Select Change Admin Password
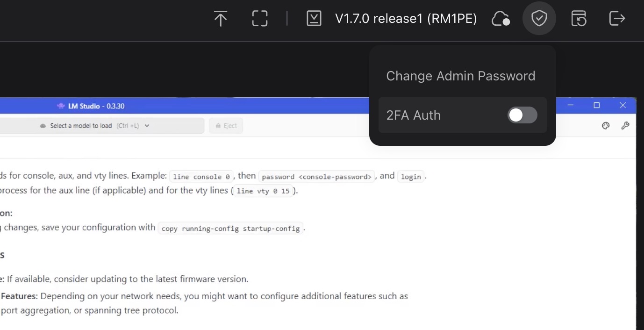The height and width of the screenshot is (330, 644). [x=460, y=76]
